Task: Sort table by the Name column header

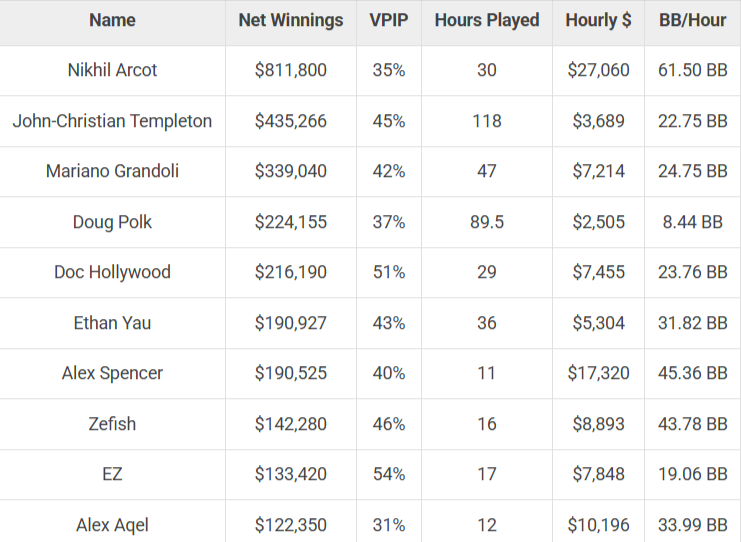Action: (x=112, y=20)
